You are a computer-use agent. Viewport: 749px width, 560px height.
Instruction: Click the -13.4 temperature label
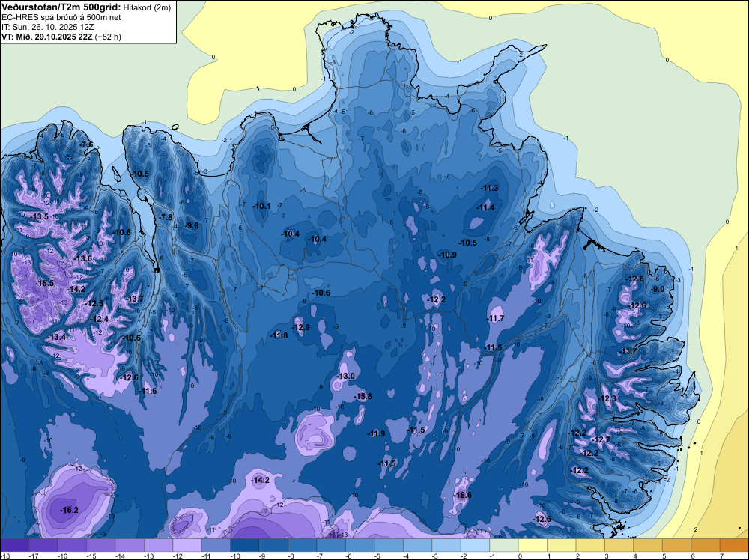57,337
